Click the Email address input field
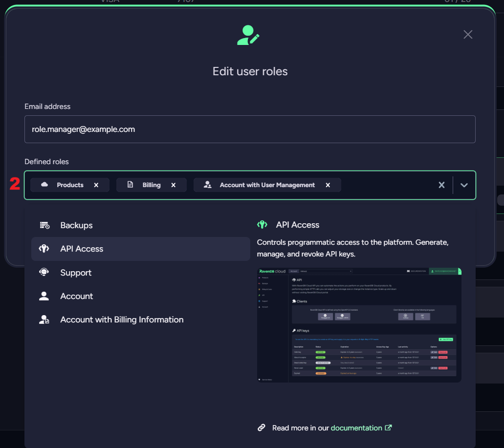 (x=250, y=129)
